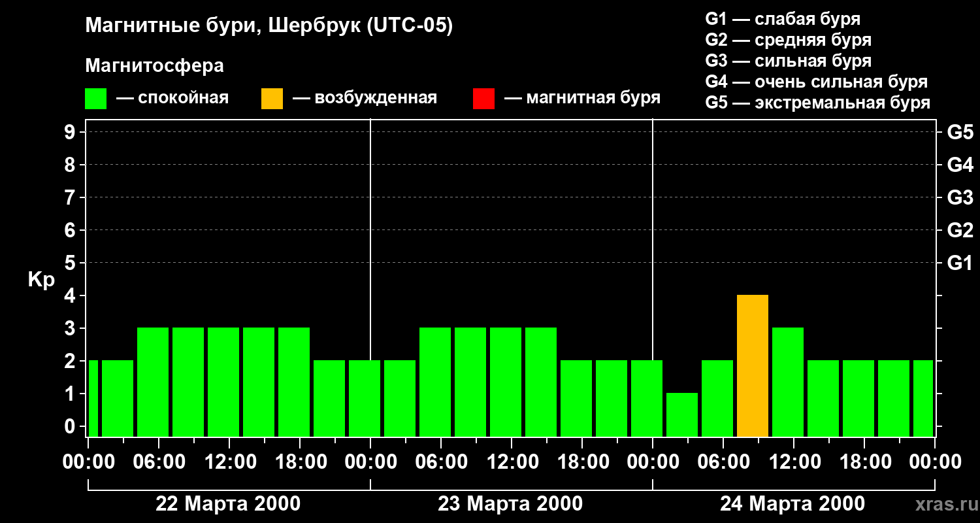980x523 pixels.
Task: Click the '06:00' time label for 24 Марта
Action: [724, 462]
